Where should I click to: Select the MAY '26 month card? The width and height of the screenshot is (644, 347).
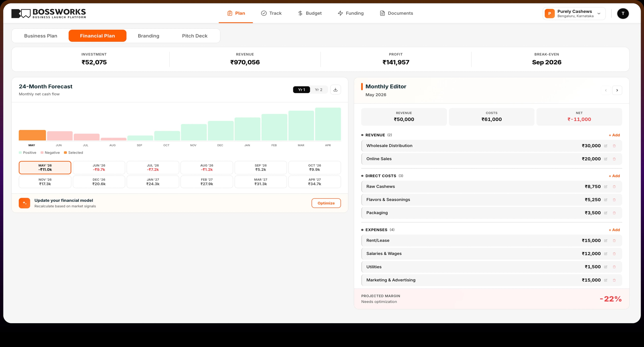click(x=45, y=167)
